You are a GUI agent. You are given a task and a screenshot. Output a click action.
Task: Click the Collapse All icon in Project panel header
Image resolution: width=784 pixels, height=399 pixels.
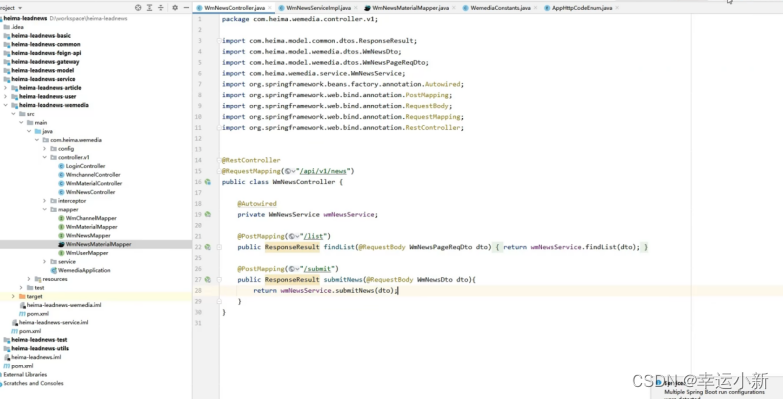(x=161, y=8)
